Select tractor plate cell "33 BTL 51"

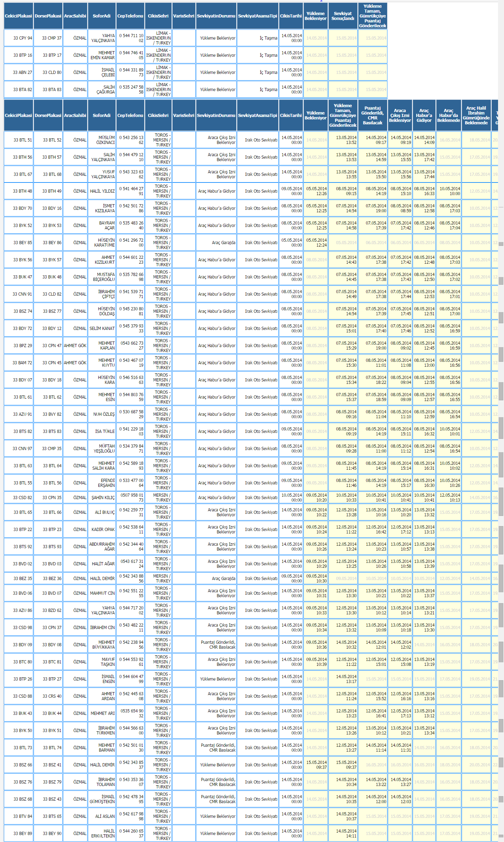pos(19,140)
